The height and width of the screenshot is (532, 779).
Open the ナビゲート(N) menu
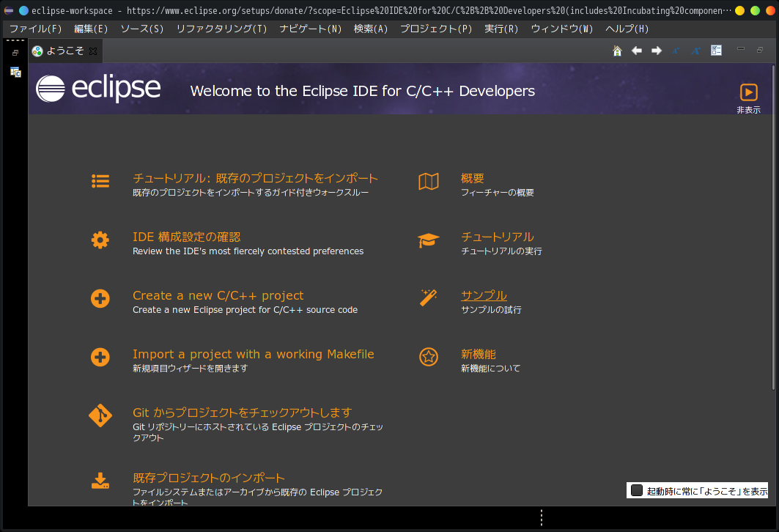tap(311, 29)
